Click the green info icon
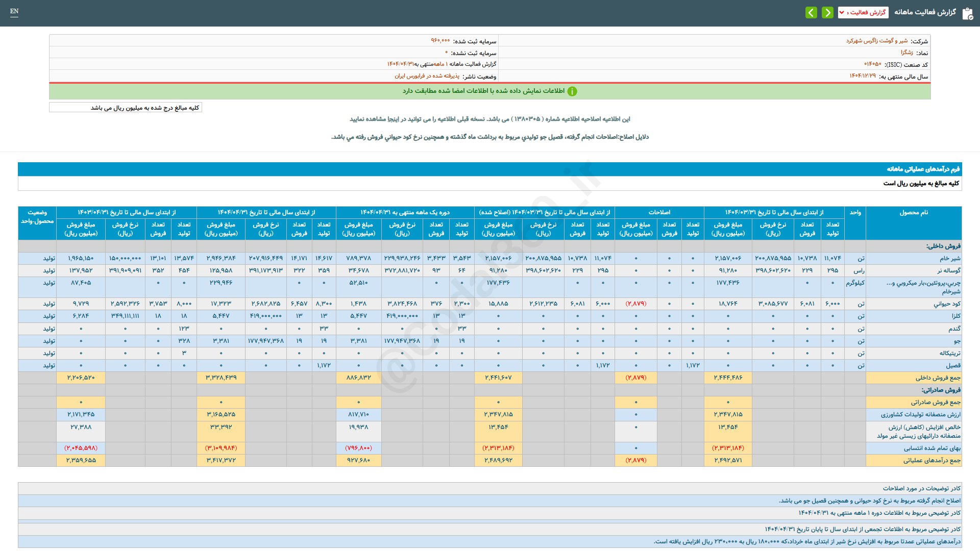The width and height of the screenshot is (980, 551). click(572, 91)
